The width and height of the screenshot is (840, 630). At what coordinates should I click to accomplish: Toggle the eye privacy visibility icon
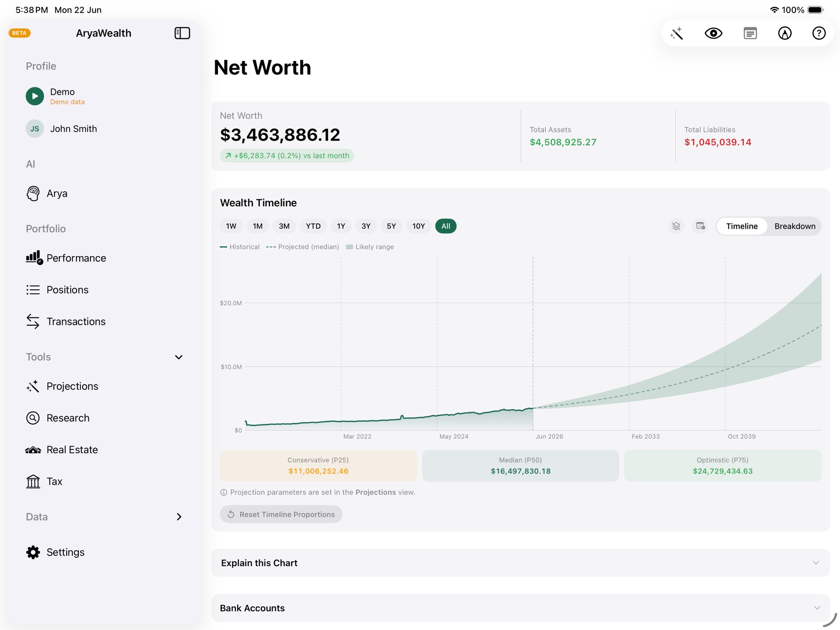[713, 33]
